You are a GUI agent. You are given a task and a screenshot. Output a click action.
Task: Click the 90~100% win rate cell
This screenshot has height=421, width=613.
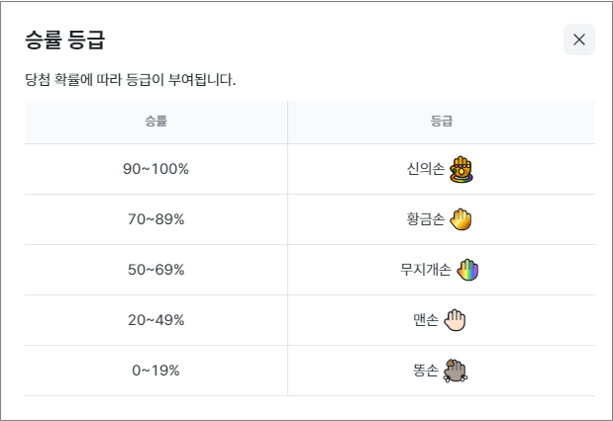(156, 169)
